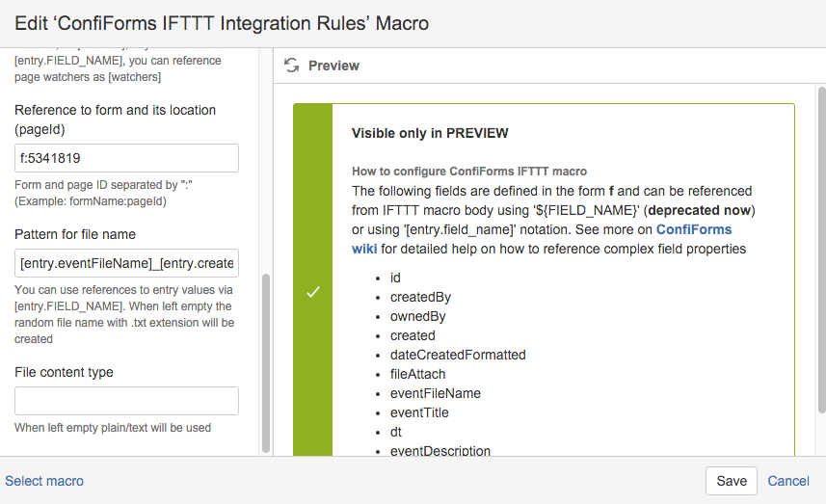
Task: Click the dateCreatedFormatted field list entry
Action: 458,355
